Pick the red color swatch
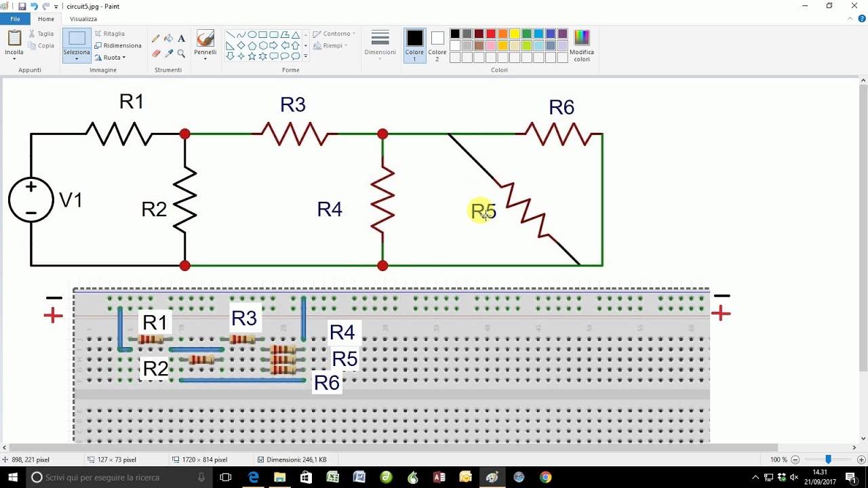 [x=491, y=34]
